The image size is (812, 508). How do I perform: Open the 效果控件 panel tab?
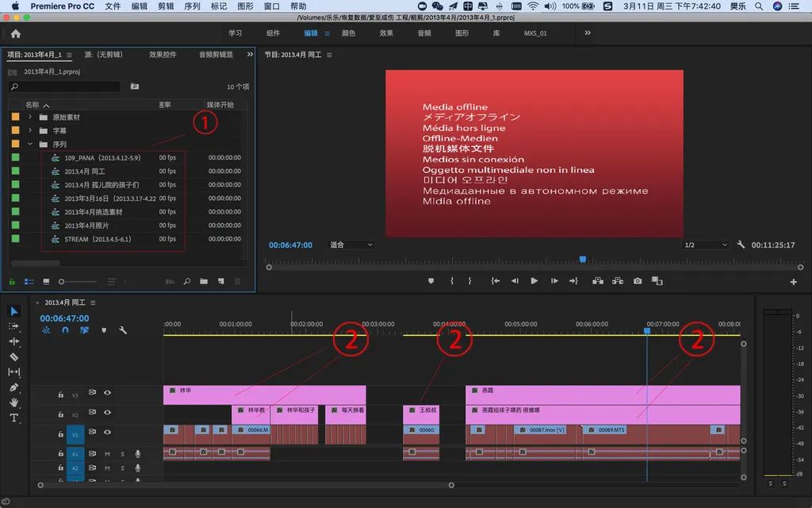click(163, 55)
